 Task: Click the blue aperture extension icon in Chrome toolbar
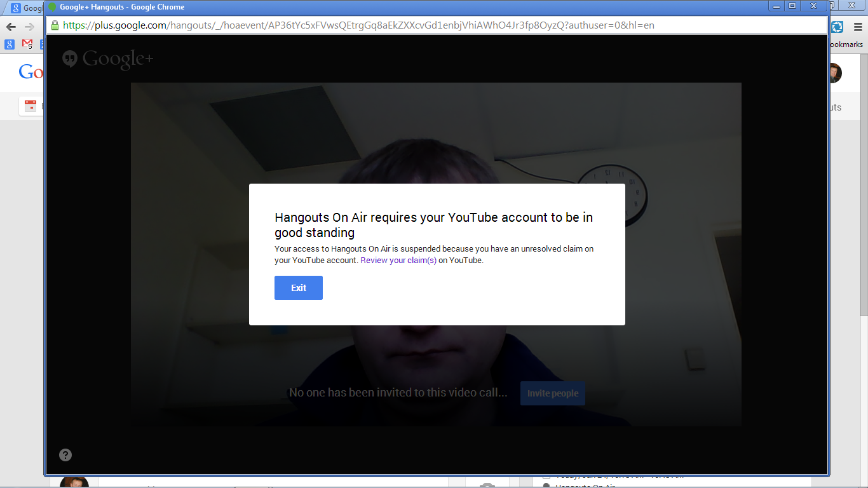pyautogui.click(x=837, y=27)
